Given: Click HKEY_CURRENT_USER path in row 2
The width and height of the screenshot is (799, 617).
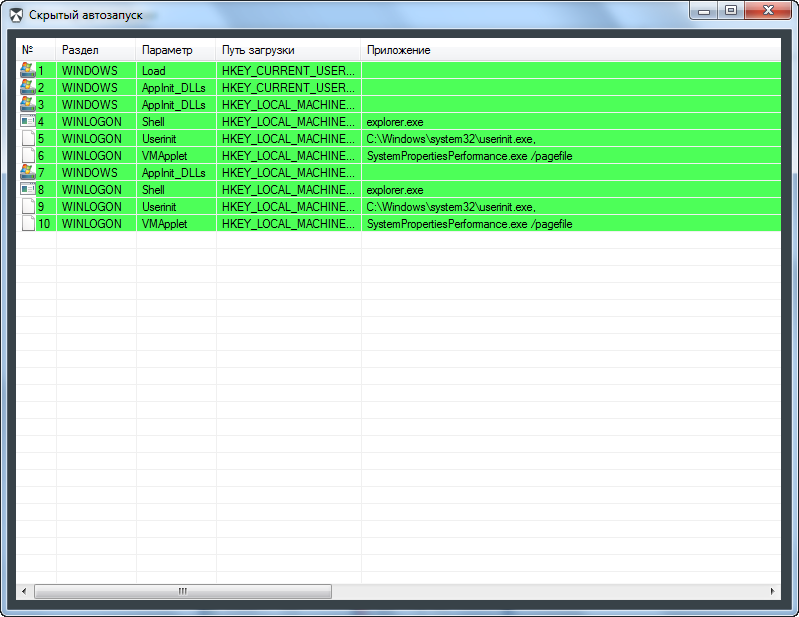Looking at the screenshot, I should [x=288, y=88].
